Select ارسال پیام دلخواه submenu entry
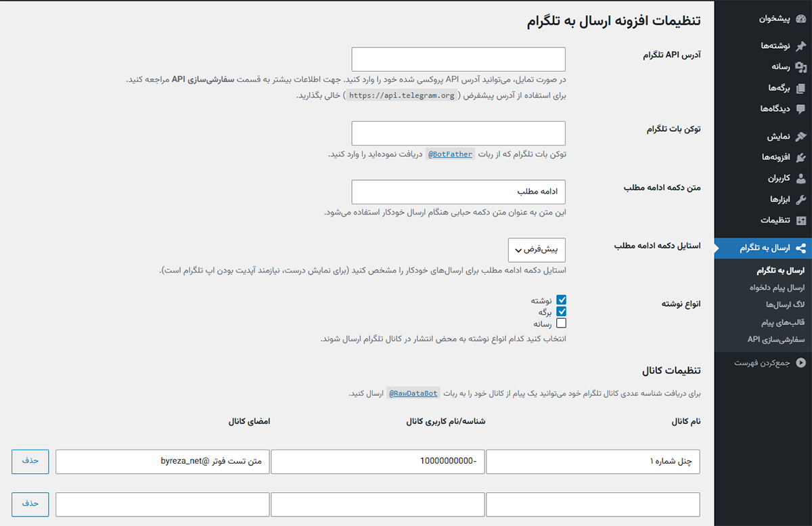Viewport: 812px width, 526px height. 777,288
